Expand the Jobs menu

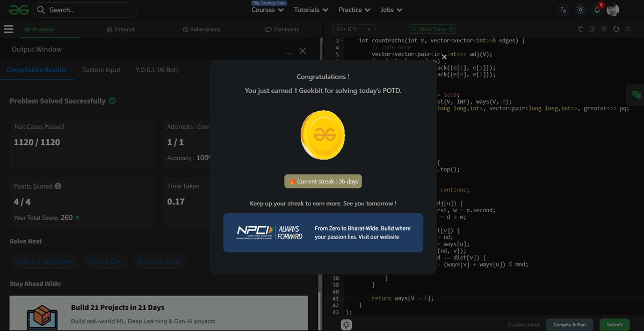(x=392, y=10)
